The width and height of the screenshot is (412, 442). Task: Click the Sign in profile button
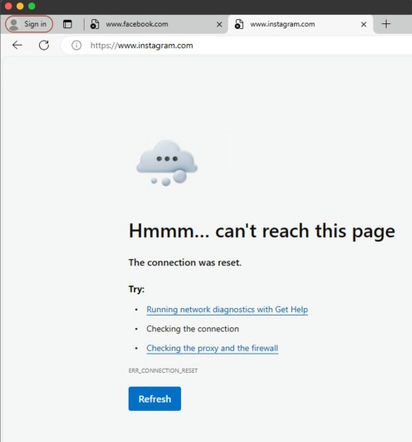coord(29,24)
